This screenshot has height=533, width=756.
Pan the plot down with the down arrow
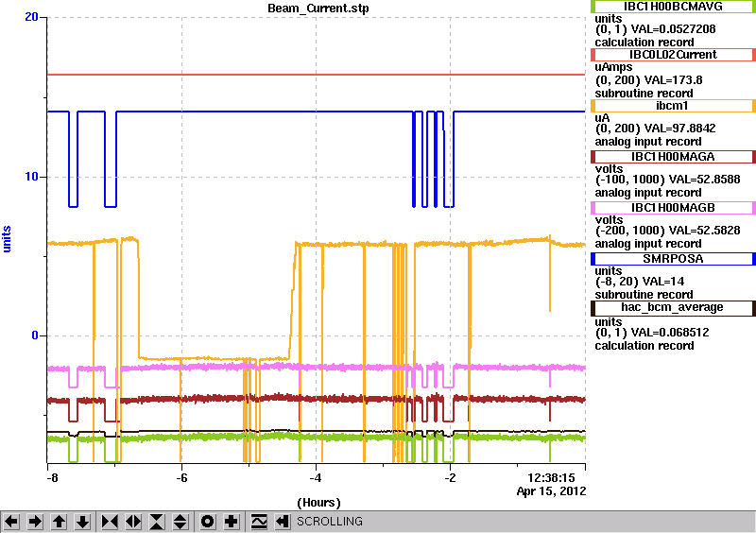click(x=82, y=522)
